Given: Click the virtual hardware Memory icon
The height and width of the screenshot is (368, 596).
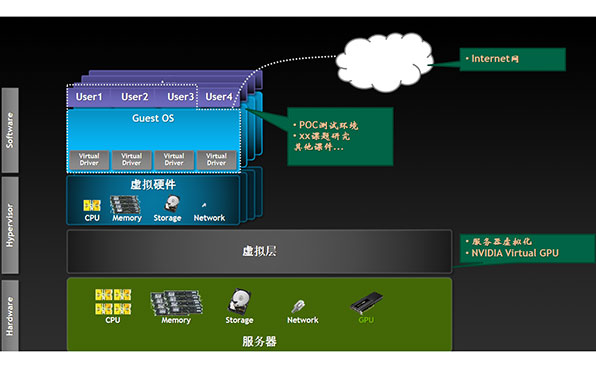Looking at the screenshot, I should 125,205.
